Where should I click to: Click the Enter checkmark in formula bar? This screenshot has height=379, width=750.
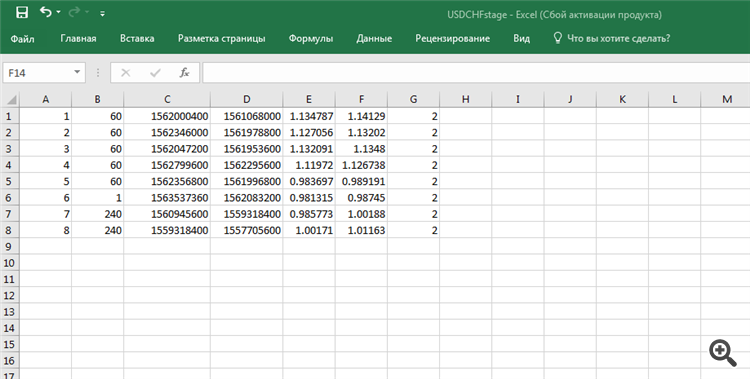click(x=155, y=73)
